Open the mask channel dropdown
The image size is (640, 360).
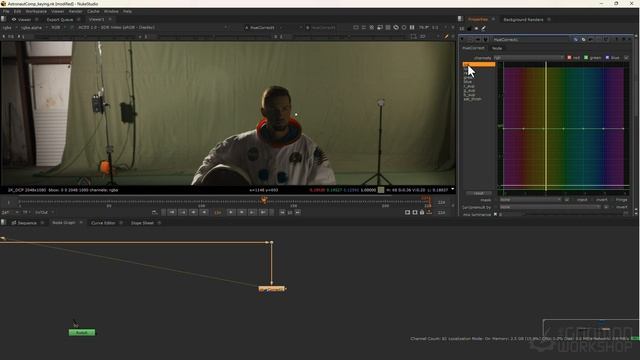click(x=530, y=200)
